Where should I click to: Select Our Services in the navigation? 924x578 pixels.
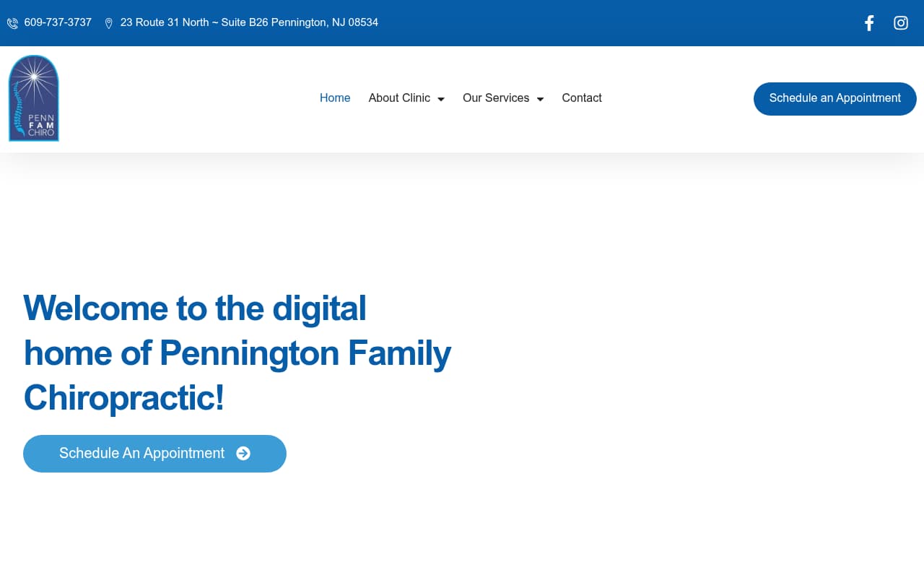(496, 98)
